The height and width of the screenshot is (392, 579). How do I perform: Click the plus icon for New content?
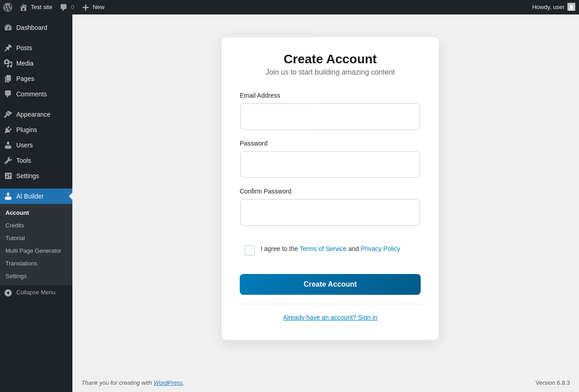[85, 7]
